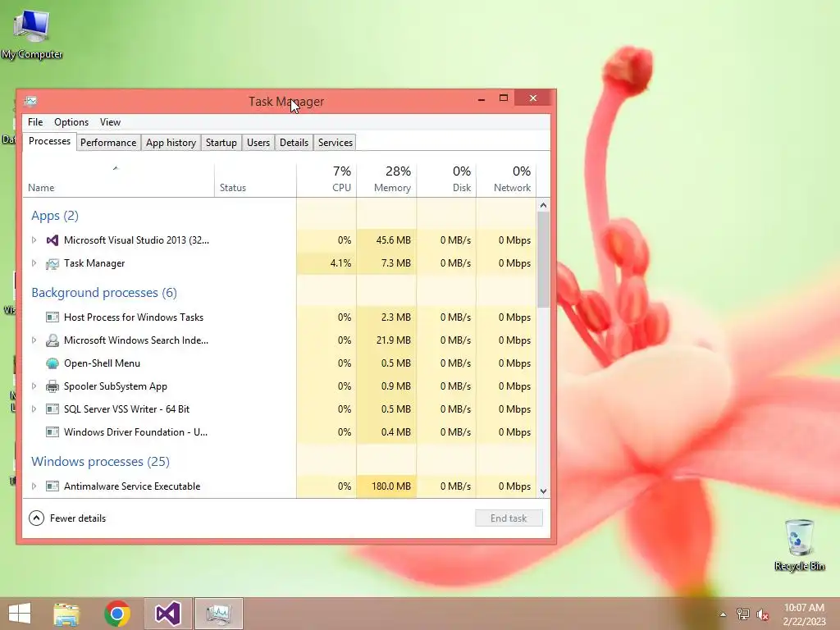840x630 pixels.
Task: Click the Antimalware Service Executable icon
Action: (52, 486)
